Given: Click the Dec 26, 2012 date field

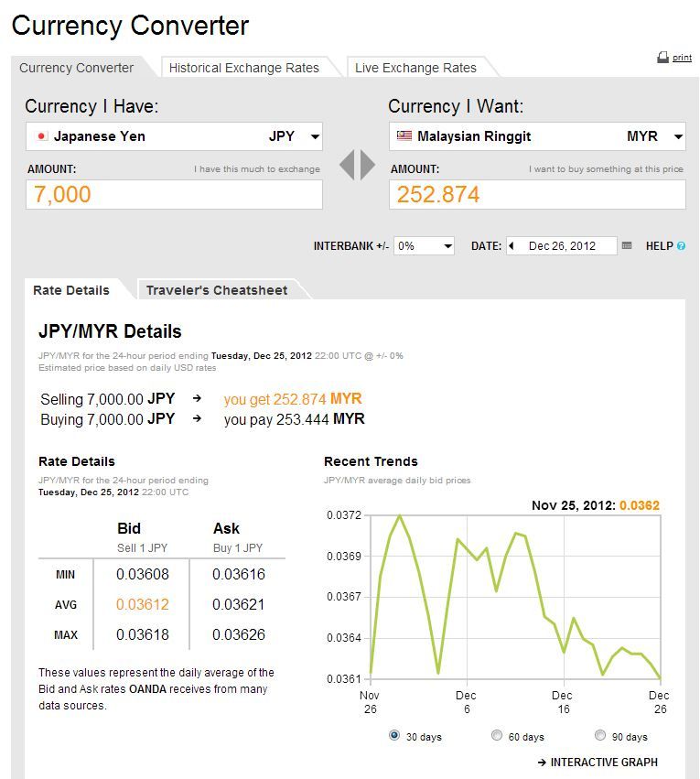Looking at the screenshot, I should (x=562, y=246).
